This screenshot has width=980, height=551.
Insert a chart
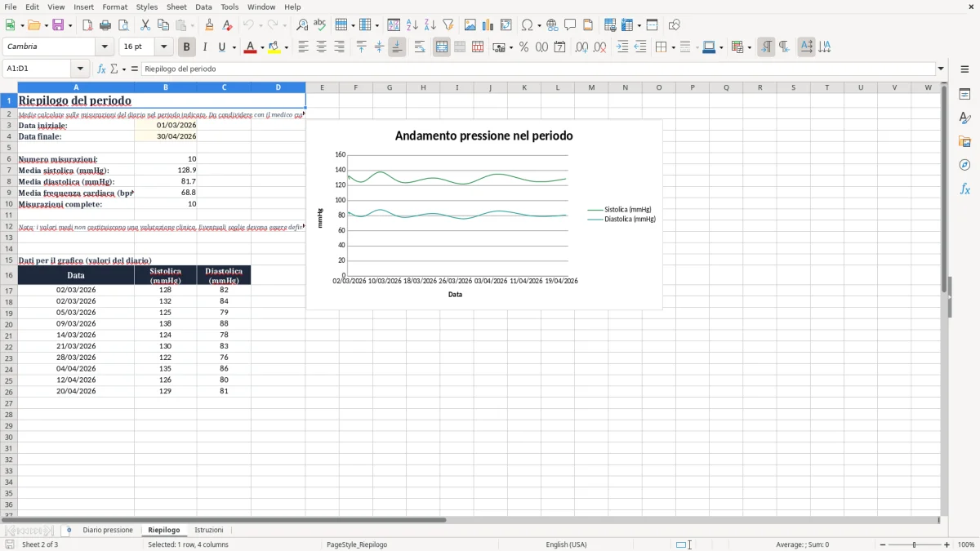click(x=488, y=25)
